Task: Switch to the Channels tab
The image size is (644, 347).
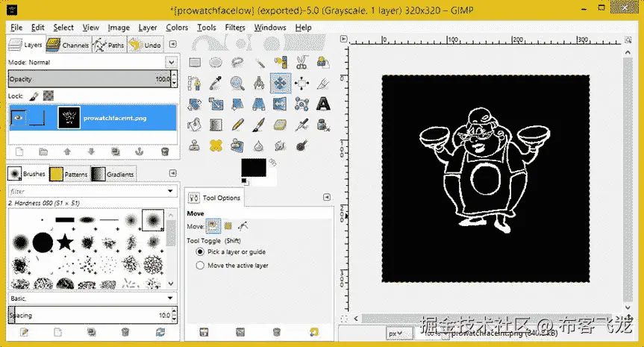Action: tap(68, 45)
